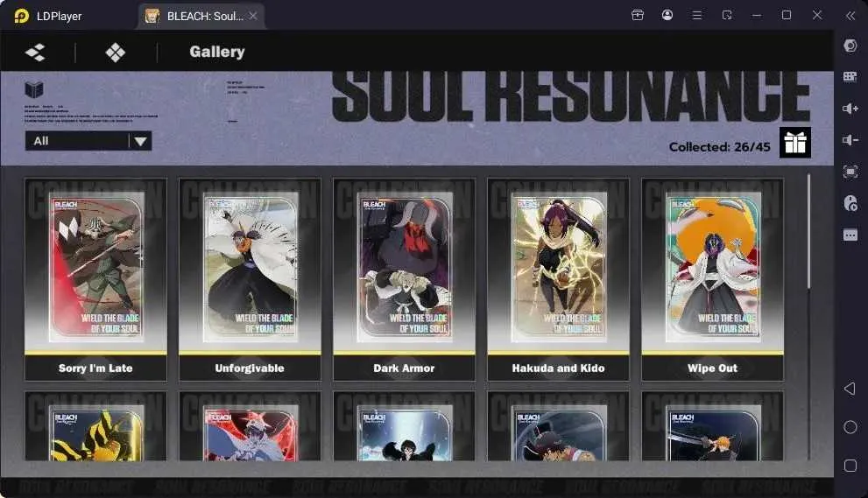The image size is (868, 498).
Task: Click the Android back triangle button
Action: point(850,389)
